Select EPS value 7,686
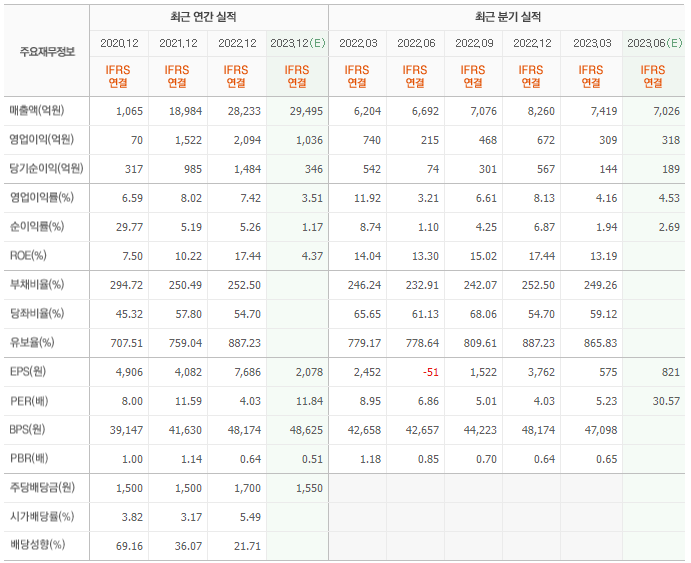This screenshot has height=563, width=691. (248, 372)
